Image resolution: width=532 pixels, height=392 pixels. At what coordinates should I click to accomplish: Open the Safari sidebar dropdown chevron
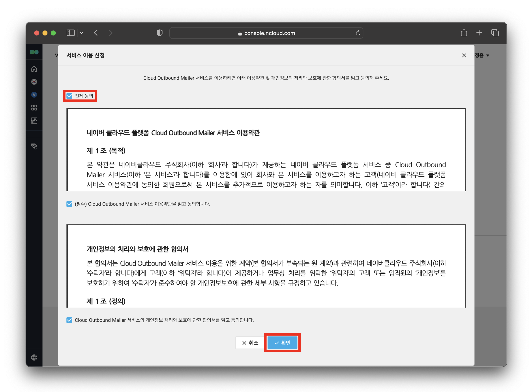point(82,33)
